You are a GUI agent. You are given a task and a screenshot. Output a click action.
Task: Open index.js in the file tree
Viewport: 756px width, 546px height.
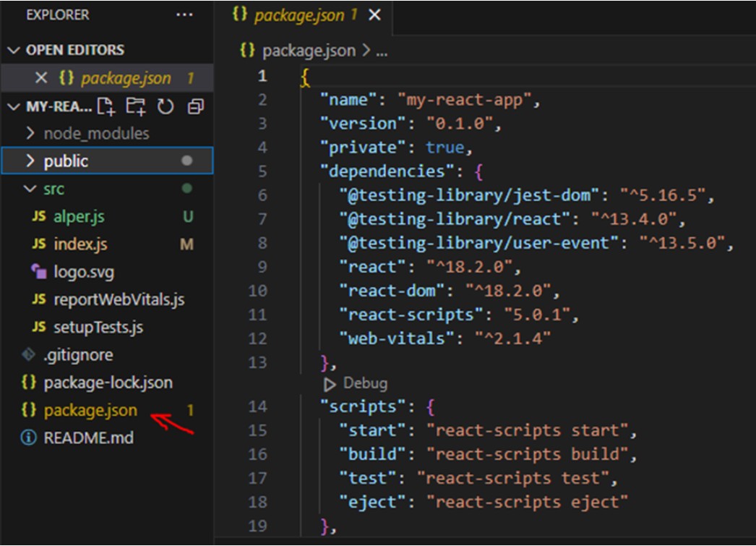coord(80,244)
